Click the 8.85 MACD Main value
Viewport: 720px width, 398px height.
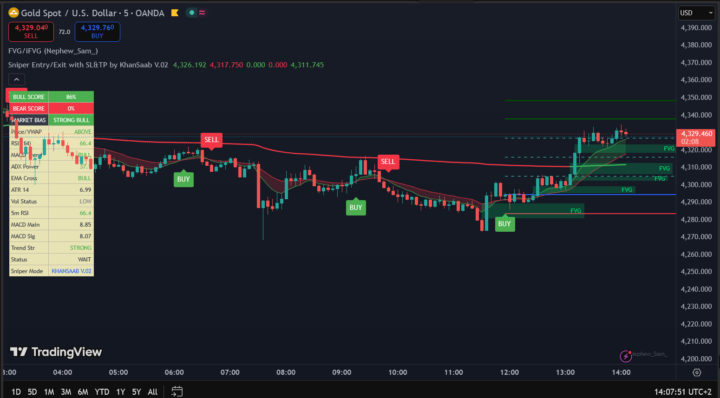point(85,224)
